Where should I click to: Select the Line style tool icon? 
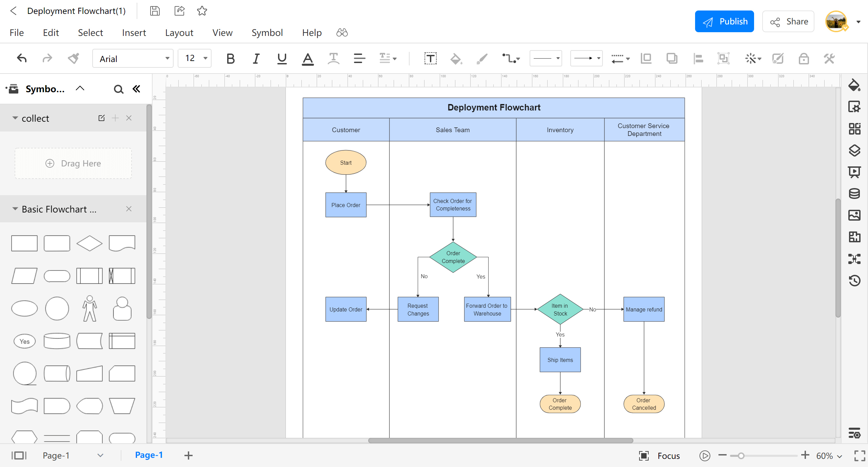pyautogui.click(x=547, y=59)
